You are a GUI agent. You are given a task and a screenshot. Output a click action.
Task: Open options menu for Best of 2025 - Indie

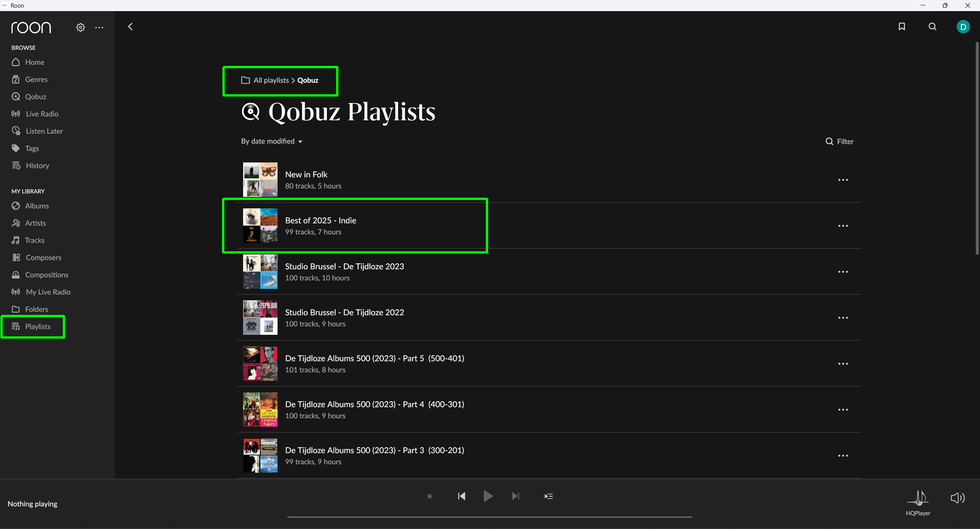point(843,226)
